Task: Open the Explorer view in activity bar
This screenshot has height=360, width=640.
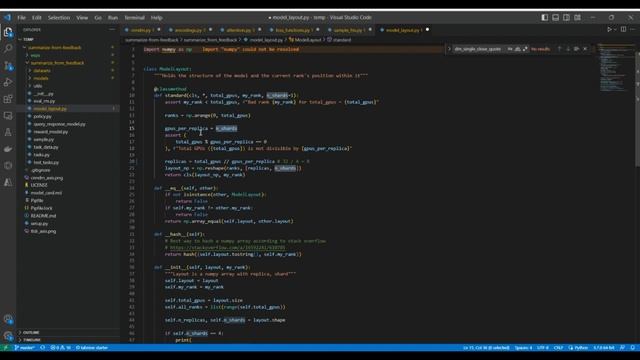Action: point(8,32)
